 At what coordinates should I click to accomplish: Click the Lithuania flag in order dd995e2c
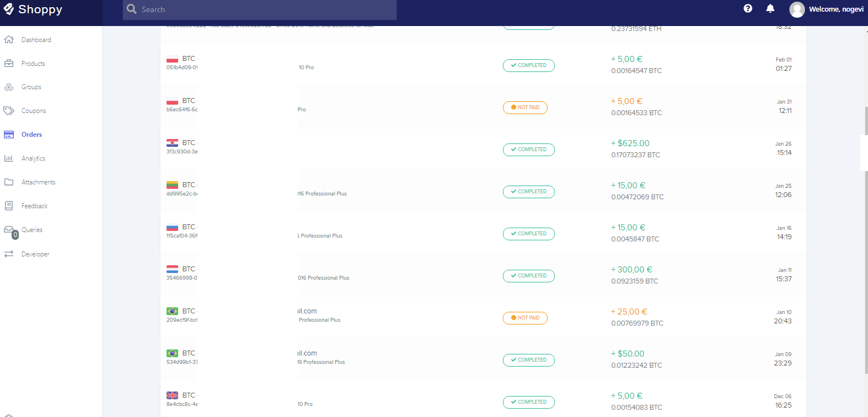pyautogui.click(x=172, y=185)
